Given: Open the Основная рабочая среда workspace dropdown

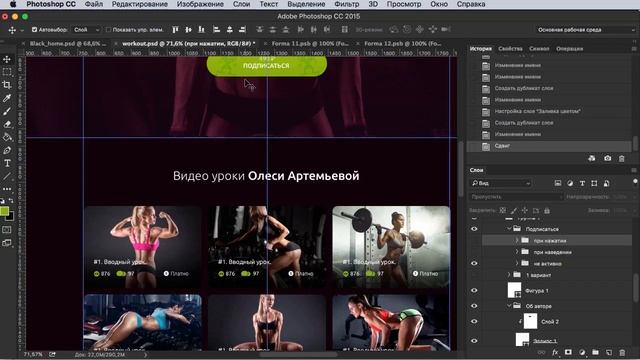Looking at the screenshot, I should [x=586, y=29].
